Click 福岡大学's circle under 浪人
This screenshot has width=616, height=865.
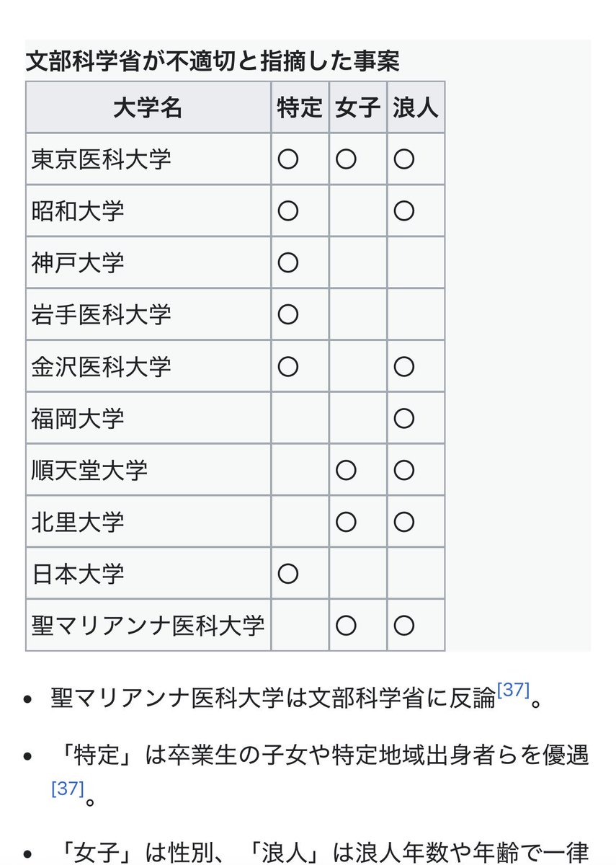(404, 418)
